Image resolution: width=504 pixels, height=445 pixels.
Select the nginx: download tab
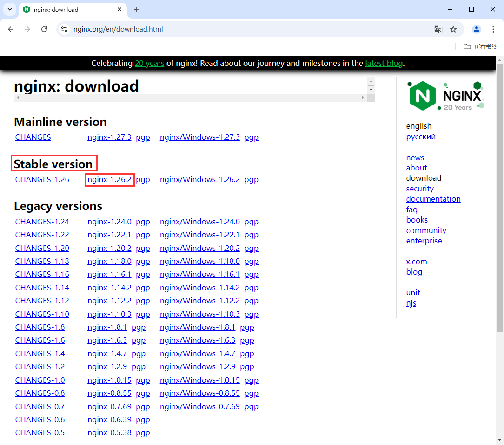(x=73, y=10)
